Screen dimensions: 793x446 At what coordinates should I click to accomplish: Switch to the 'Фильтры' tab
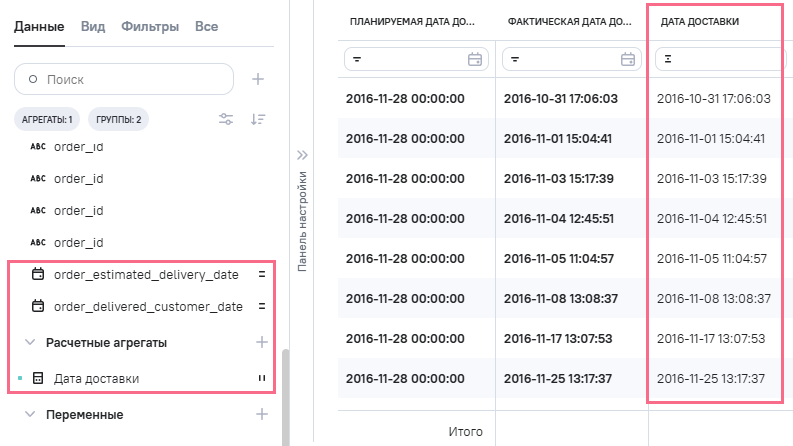coord(151,26)
